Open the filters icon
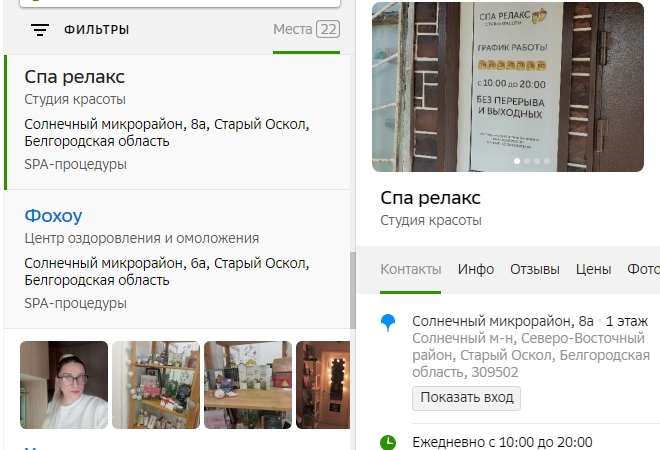660x450 pixels. (40, 29)
